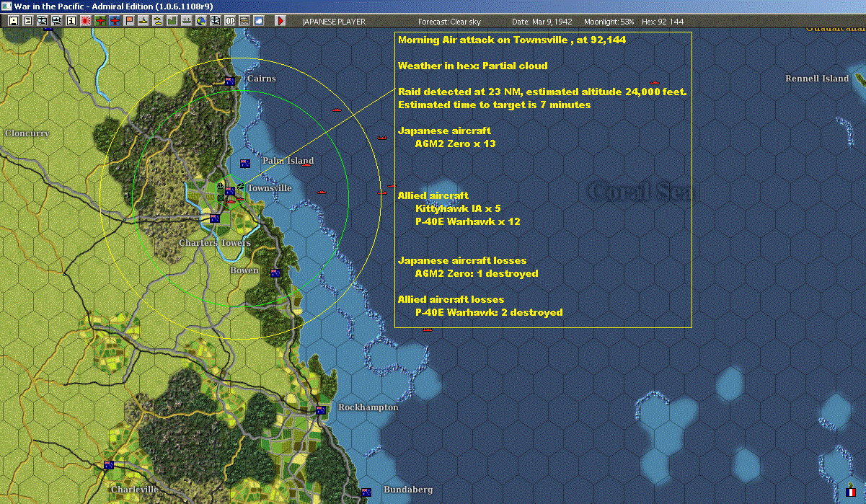Click the third toolbar icon from left

point(42,21)
